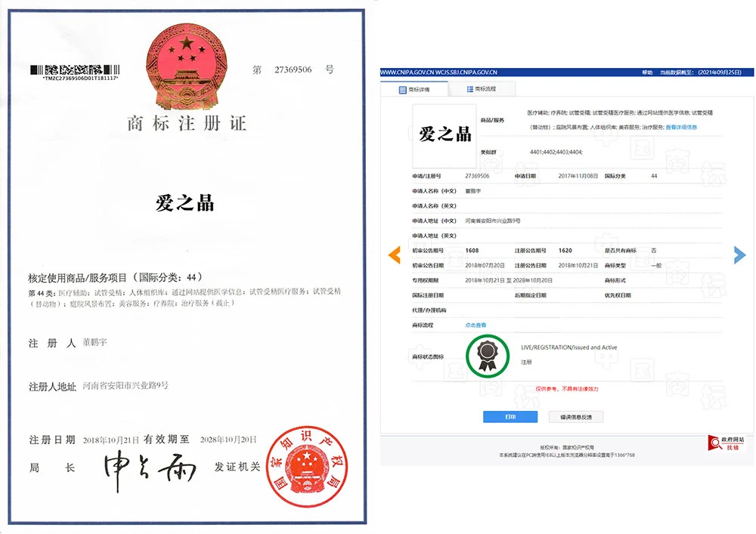The width and height of the screenshot is (756, 534).
Task: Click the WWW.CNIPA.GOV.CN address bar text
Action: click(x=438, y=73)
